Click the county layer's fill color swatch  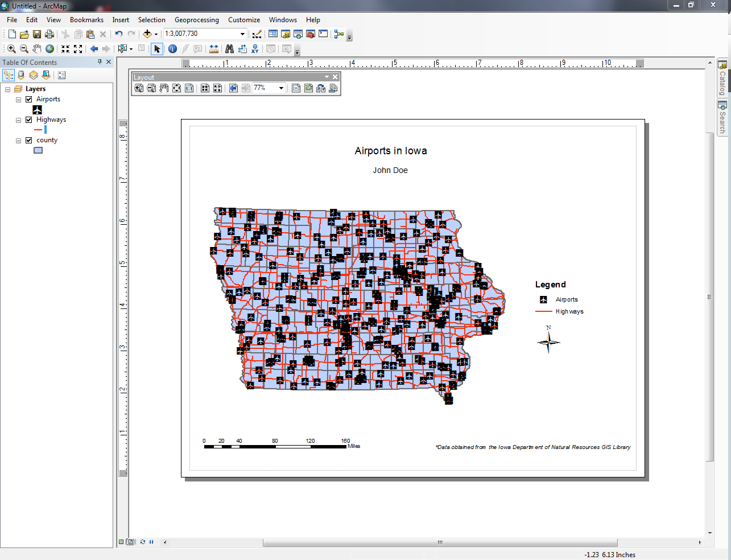pos(38,150)
